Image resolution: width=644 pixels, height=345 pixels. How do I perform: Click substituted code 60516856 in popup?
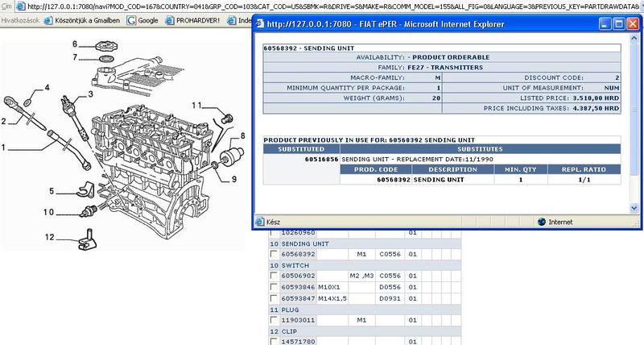pos(321,159)
